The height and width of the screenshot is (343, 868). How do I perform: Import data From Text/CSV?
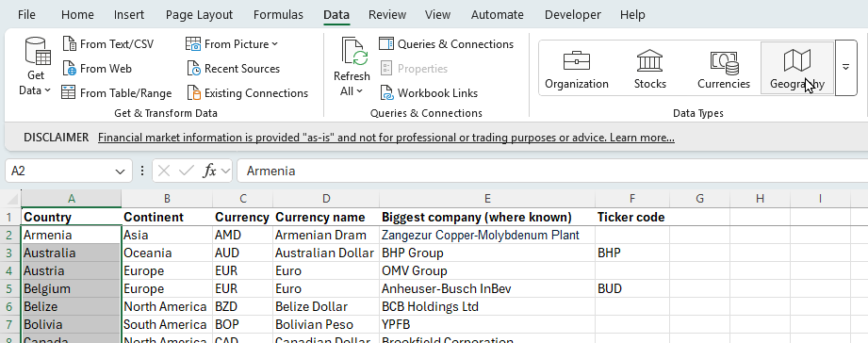[108, 43]
